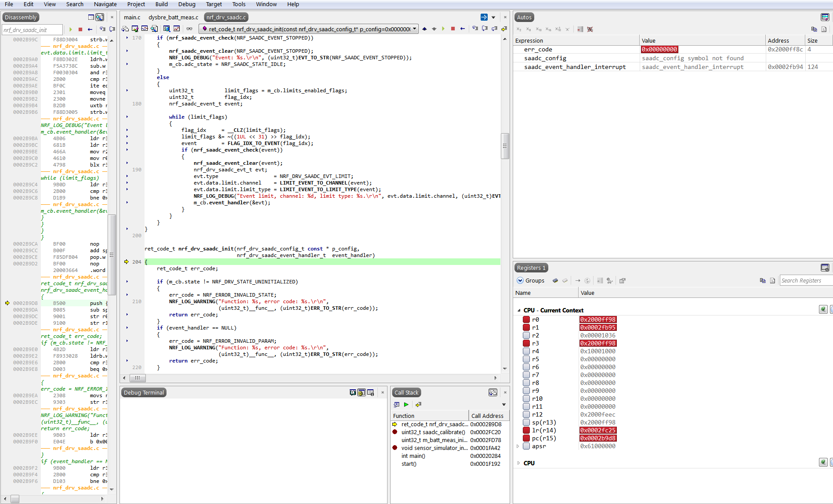Click the nrf_drv_saadc_init disassembly address field
Viewport: 833px width, 504px height.
coord(33,30)
